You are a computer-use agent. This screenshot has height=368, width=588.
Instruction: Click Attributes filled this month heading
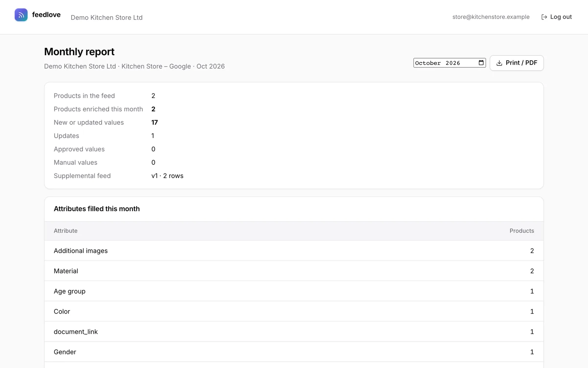click(x=97, y=209)
